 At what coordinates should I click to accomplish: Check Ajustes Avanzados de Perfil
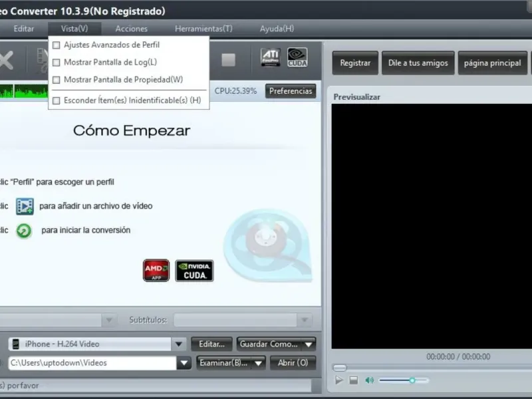coord(57,45)
